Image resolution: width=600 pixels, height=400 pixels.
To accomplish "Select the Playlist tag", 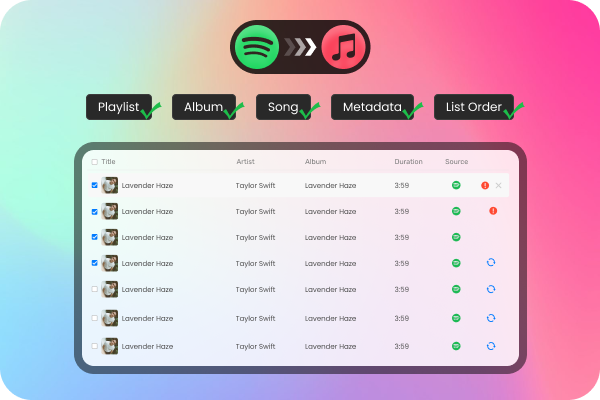I will point(119,107).
